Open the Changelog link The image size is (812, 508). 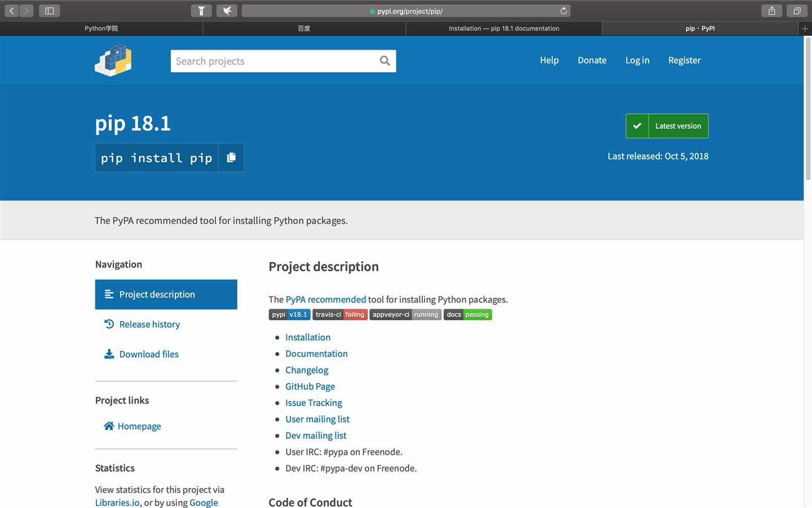click(307, 370)
